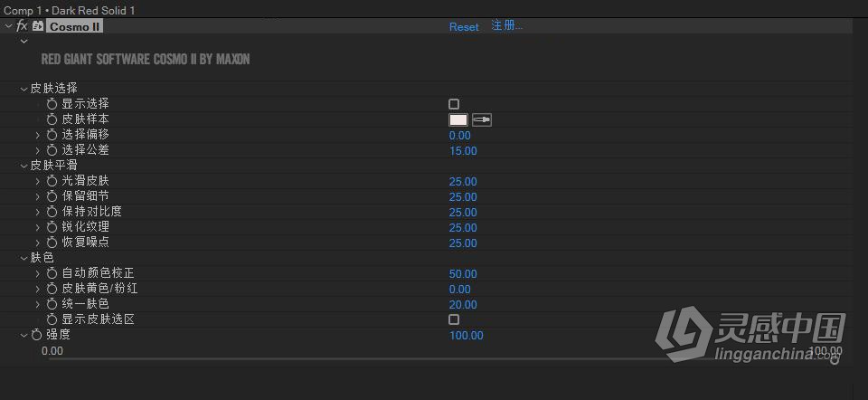Click the stopwatch for 显示选择

click(52, 104)
